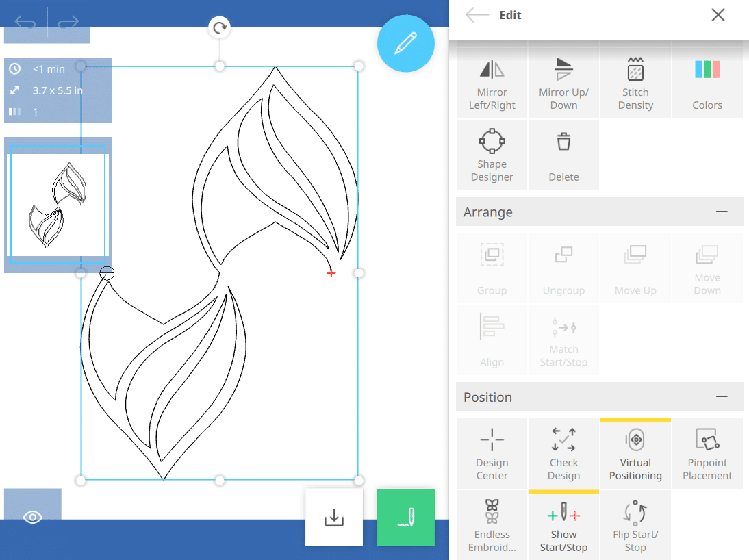This screenshot has width=749, height=560.
Task: Open Shape Designer
Action: coord(492,154)
